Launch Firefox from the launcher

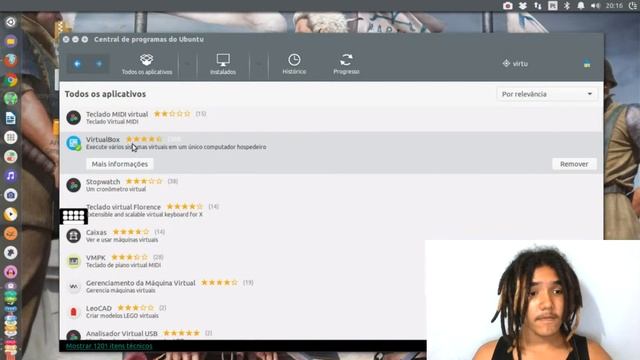(x=11, y=60)
